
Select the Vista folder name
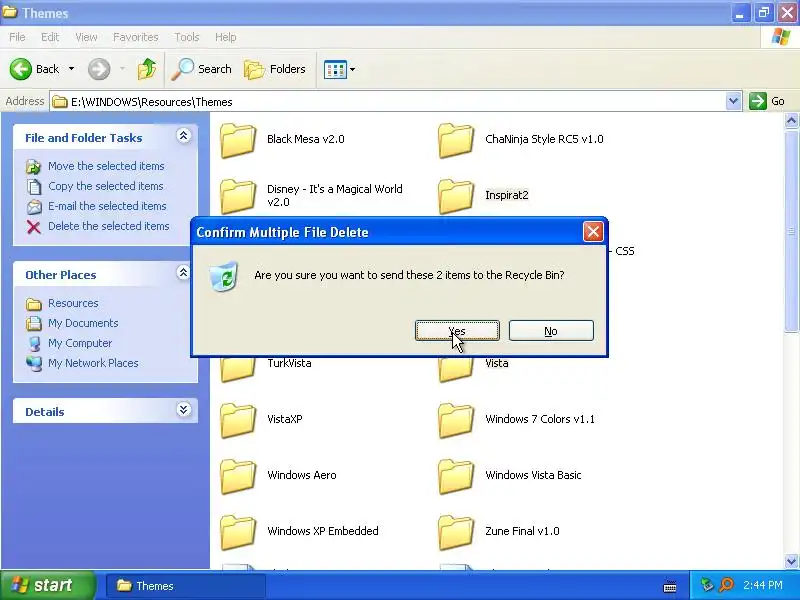pos(496,363)
